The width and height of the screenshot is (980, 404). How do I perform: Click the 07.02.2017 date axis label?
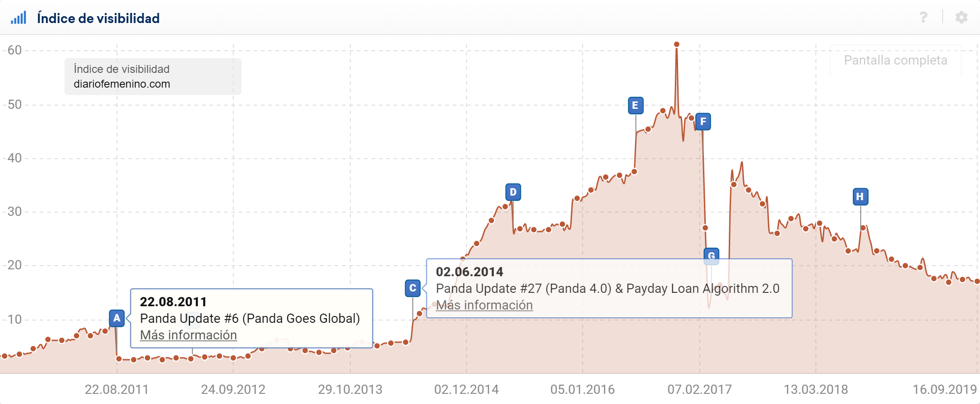pyautogui.click(x=699, y=390)
